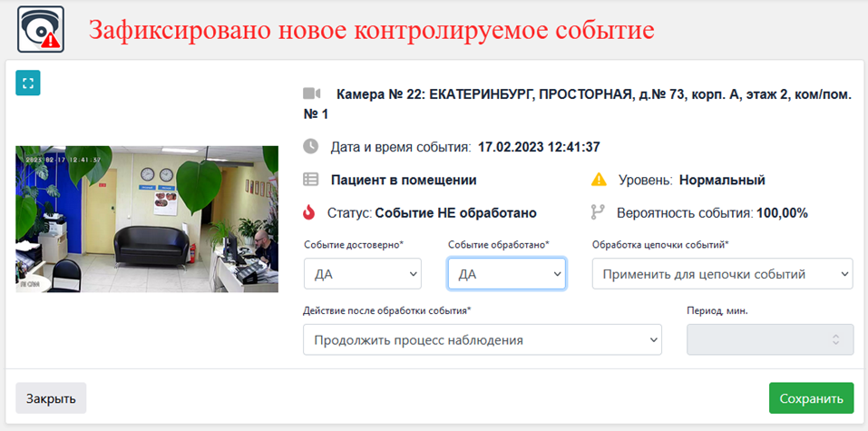
Task: Click the Период, мин. stepper arrows
Action: tap(836, 339)
